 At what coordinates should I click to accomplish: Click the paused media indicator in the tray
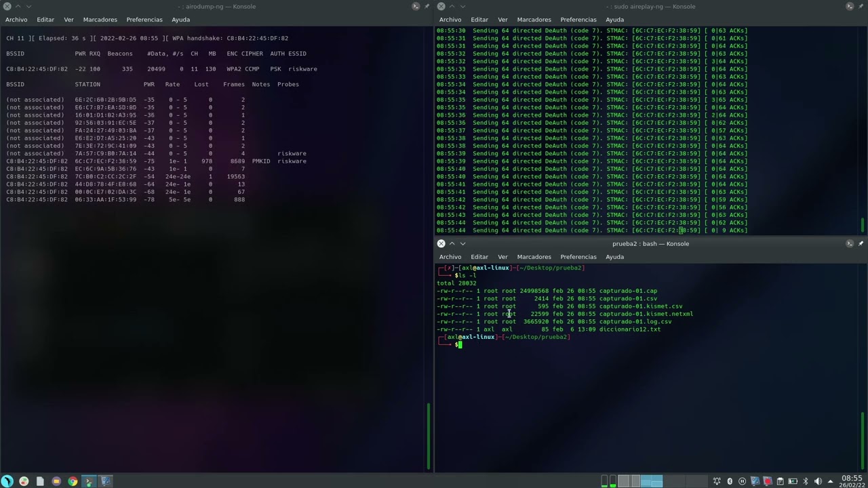(x=742, y=481)
